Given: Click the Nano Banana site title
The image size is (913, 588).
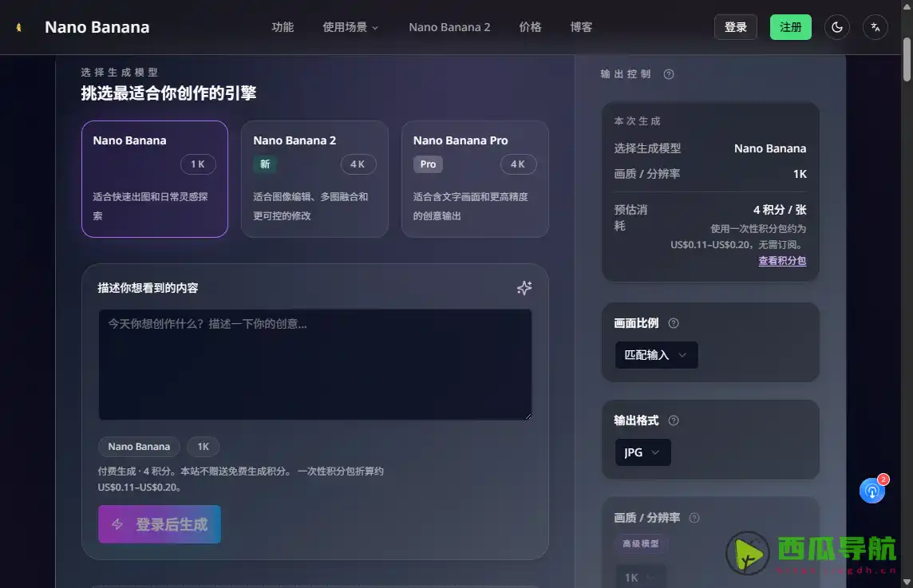Looking at the screenshot, I should (97, 27).
